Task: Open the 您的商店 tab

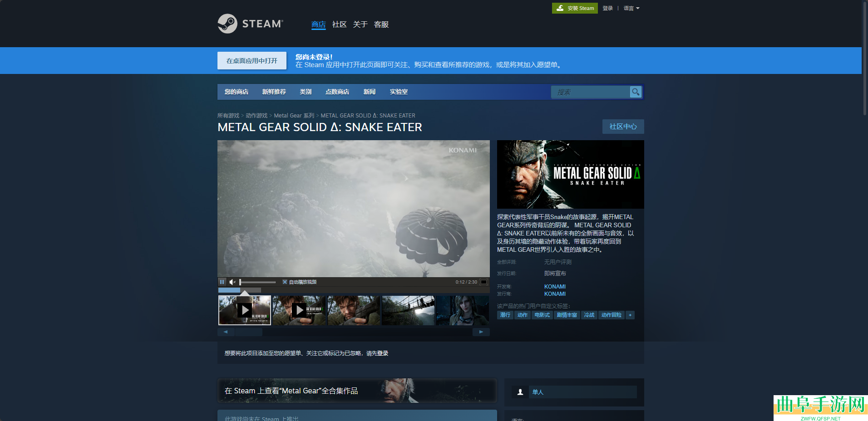Action: pyautogui.click(x=237, y=92)
